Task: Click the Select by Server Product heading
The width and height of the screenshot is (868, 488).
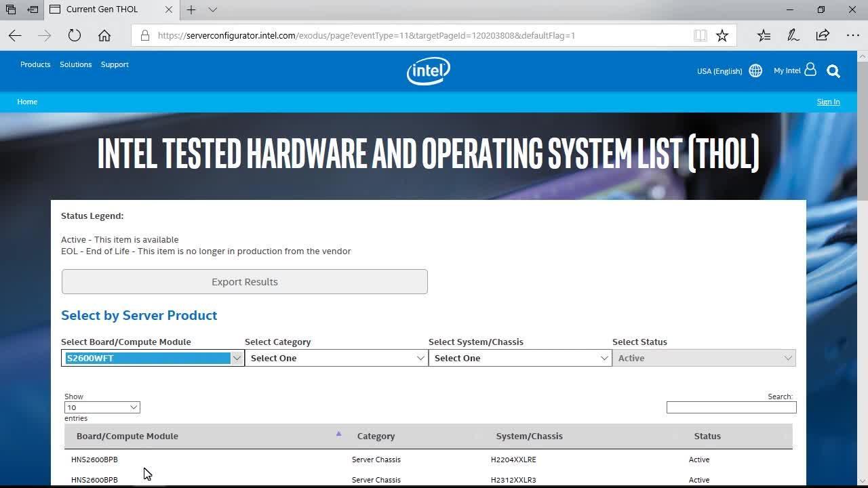Action: 139,315
